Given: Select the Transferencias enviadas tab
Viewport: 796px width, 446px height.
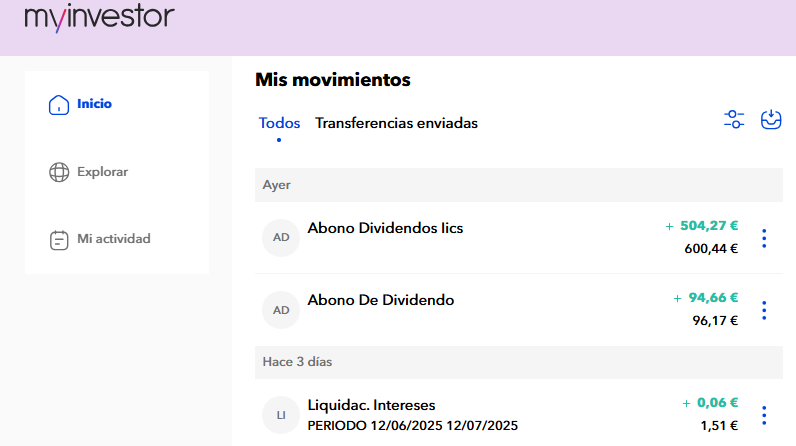Looking at the screenshot, I should coord(396,124).
